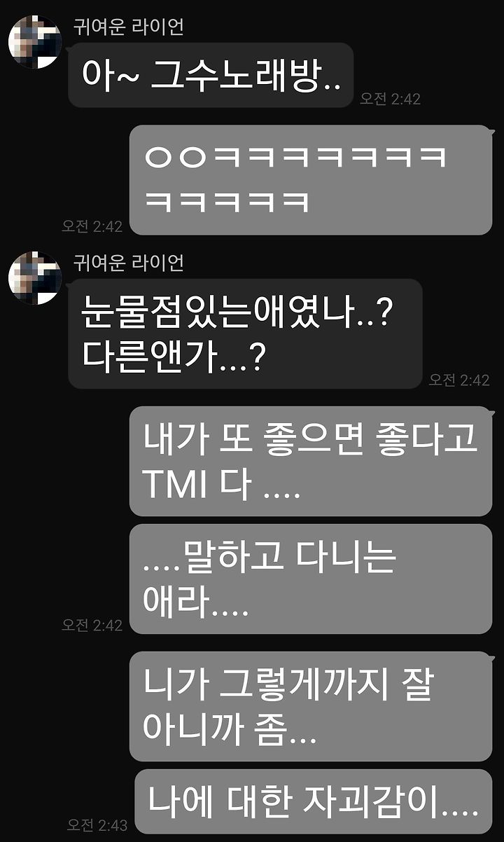This screenshot has width=504, height=842.
Task: Click timestamp 오전 2:42 beside 말하고 다니는 bubble
Action: pyautogui.click(x=92, y=625)
